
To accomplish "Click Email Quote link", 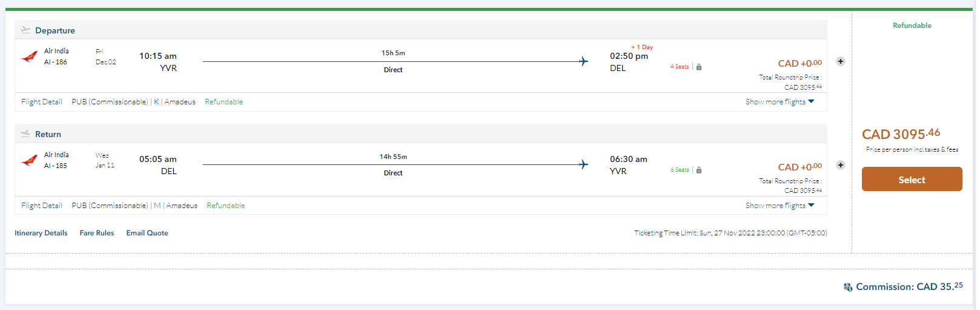I will pyautogui.click(x=147, y=233).
